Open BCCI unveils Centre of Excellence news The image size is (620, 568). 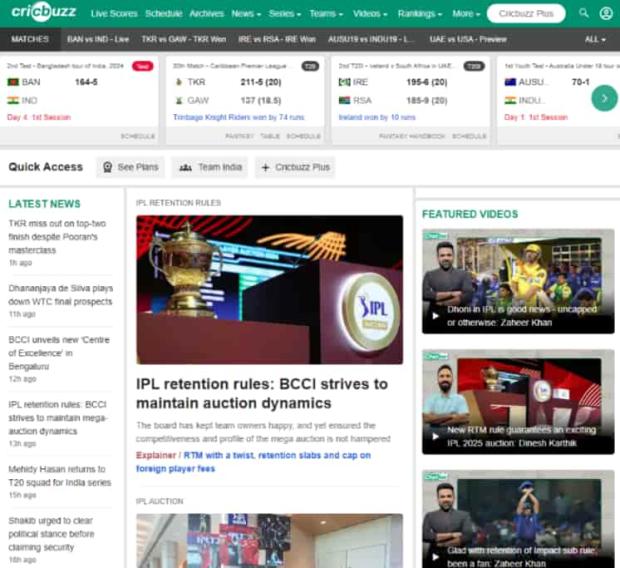tap(59, 353)
